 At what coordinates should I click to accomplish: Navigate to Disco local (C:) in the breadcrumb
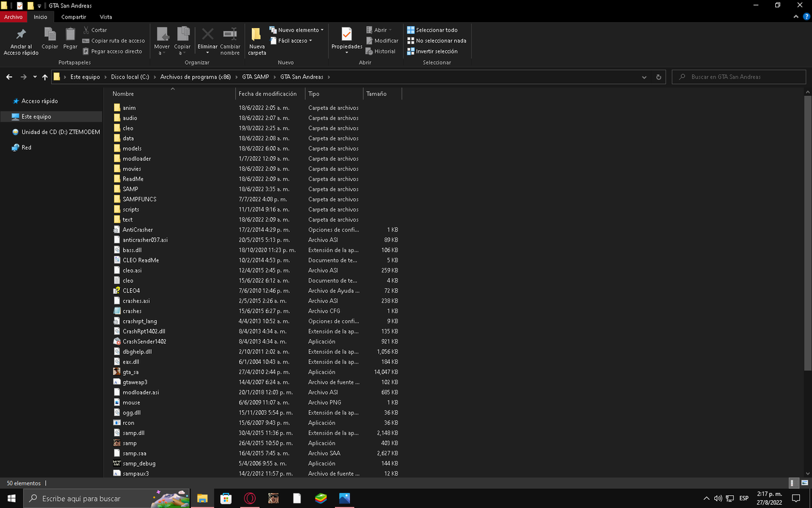coord(130,77)
